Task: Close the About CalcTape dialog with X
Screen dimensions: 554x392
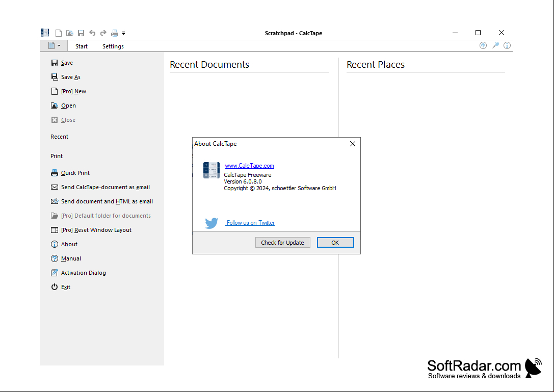Action: pos(353,144)
